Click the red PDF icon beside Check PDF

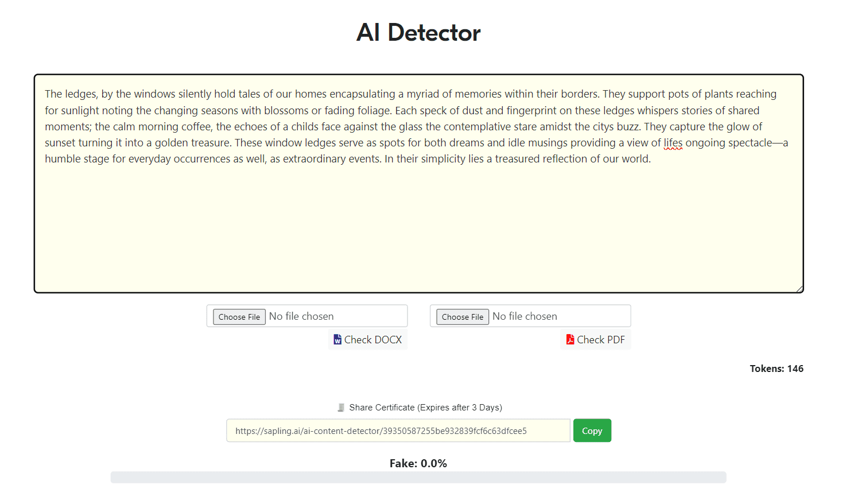tap(570, 340)
